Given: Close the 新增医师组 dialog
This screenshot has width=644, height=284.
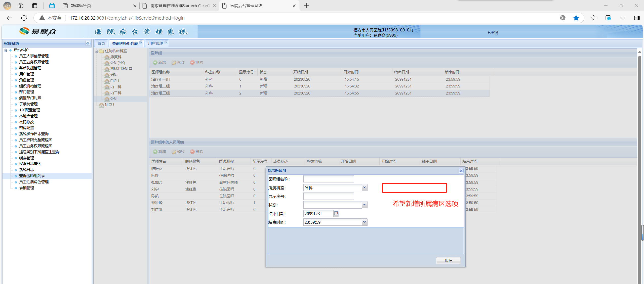Looking at the screenshot, I should (x=461, y=171).
